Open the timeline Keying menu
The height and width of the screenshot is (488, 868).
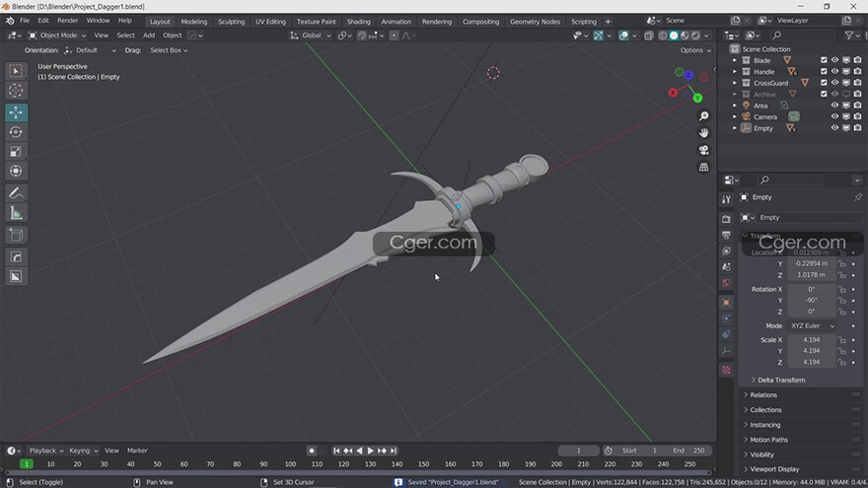83,451
